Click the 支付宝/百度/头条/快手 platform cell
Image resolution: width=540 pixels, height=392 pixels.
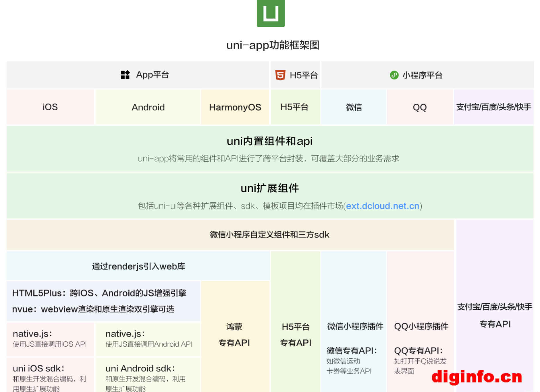pyautogui.click(x=494, y=107)
